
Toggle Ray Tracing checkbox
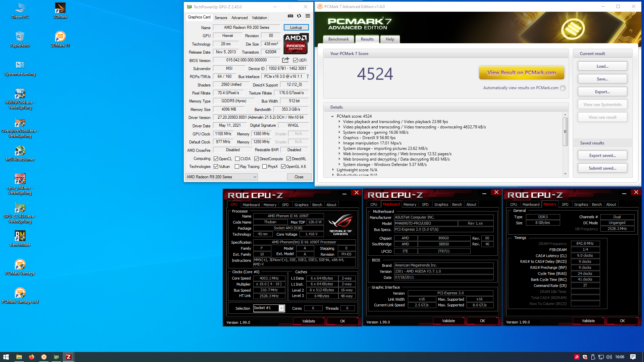pyautogui.click(x=237, y=167)
